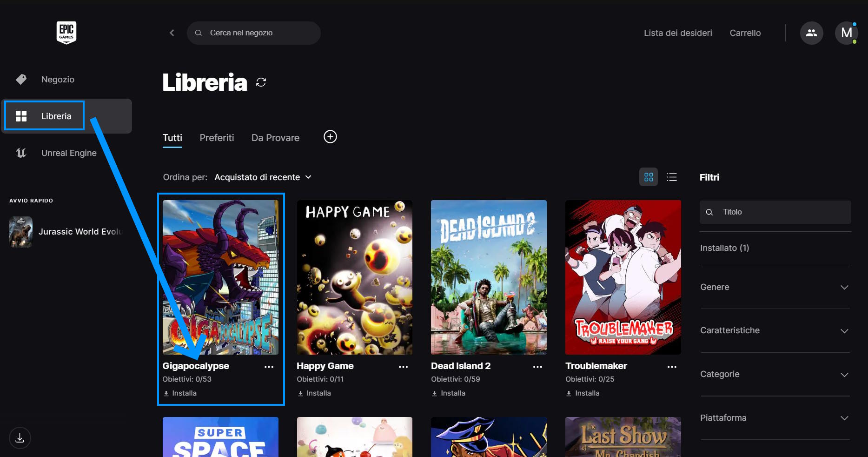This screenshot has height=457, width=868.
Task: Open Negozio in the sidebar
Action: pos(58,80)
